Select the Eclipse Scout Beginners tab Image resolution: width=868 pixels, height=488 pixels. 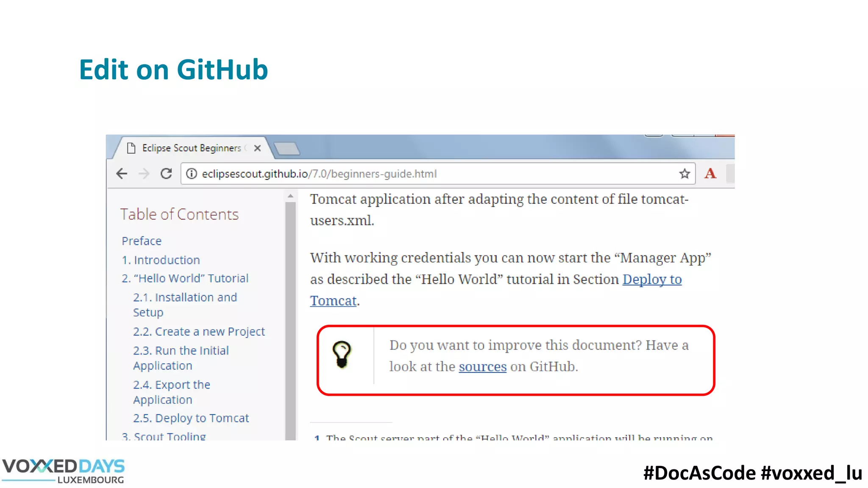pyautogui.click(x=191, y=148)
